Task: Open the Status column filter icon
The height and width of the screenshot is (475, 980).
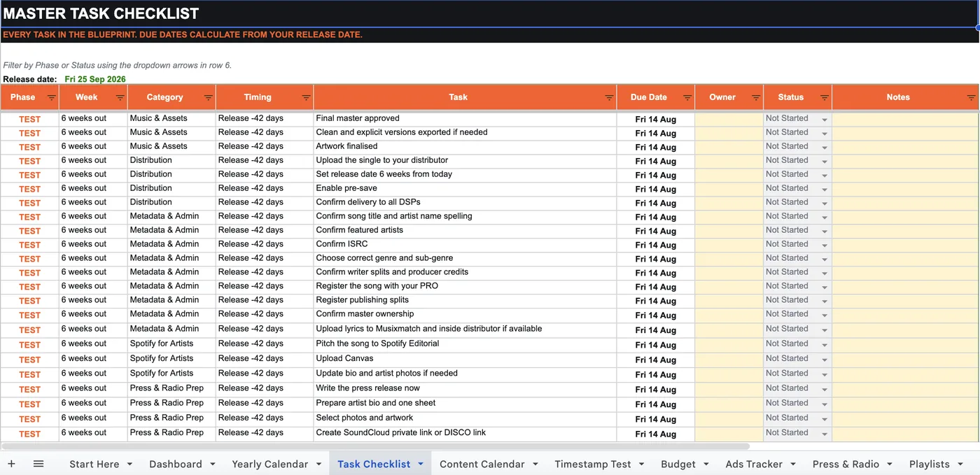Action: [825, 98]
